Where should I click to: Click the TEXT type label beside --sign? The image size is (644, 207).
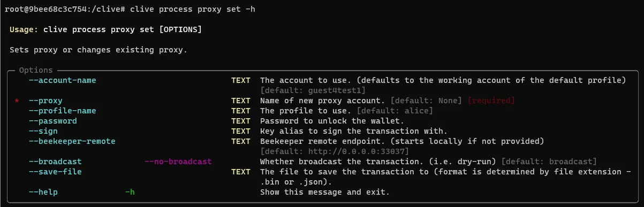(x=241, y=131)
